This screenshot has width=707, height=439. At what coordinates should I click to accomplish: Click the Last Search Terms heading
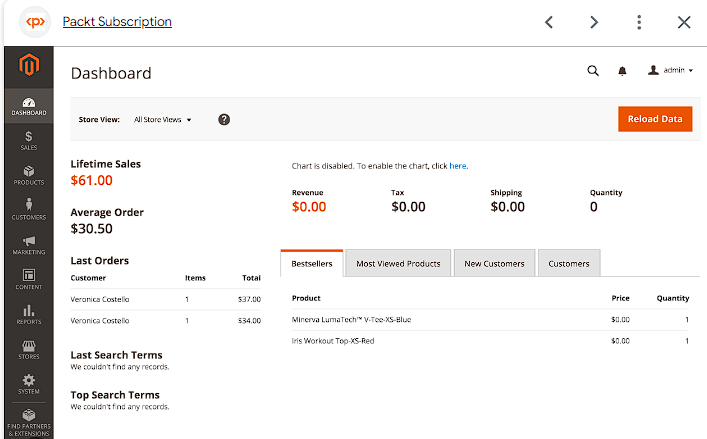click(116, 355)
